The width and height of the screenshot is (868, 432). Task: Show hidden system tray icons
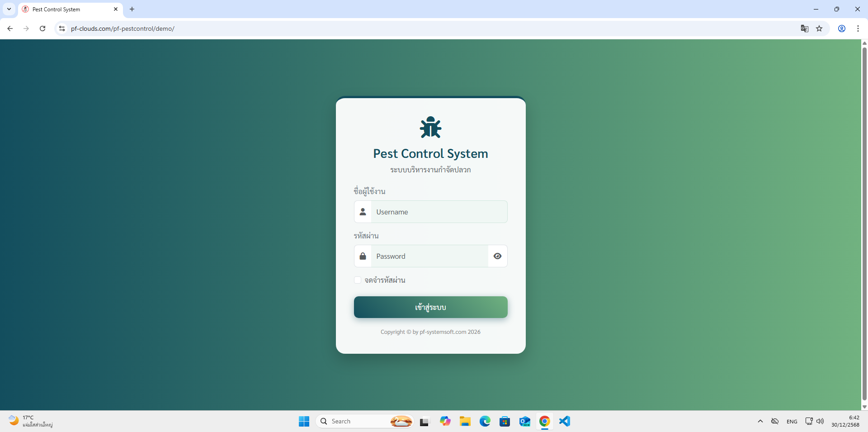760,421
